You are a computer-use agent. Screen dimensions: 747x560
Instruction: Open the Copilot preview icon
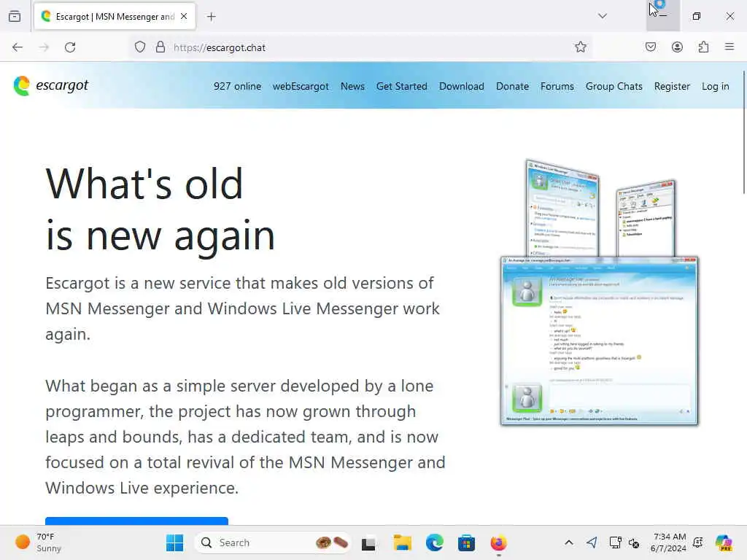tap(724, 542)
